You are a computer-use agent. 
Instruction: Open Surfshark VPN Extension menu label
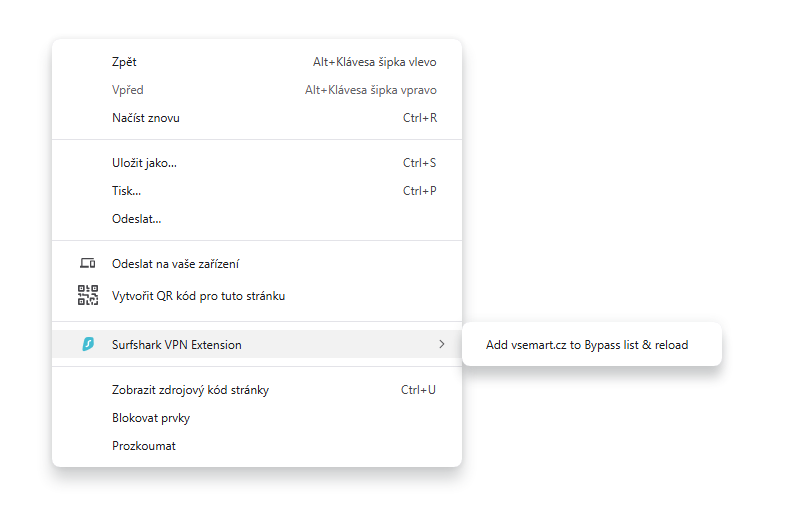point(177,345)
